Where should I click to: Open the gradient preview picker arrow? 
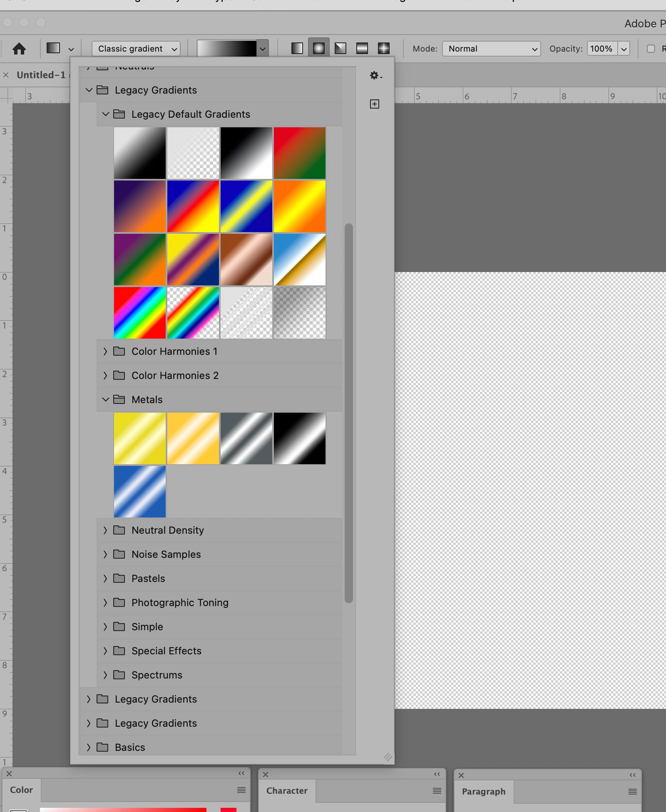click(263, 49)
